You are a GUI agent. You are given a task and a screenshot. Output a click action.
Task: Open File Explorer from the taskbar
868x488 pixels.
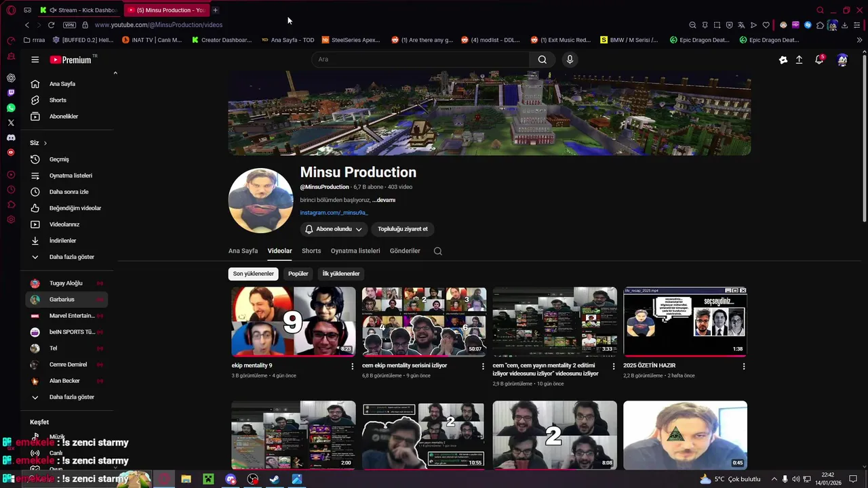coord(186,479)
